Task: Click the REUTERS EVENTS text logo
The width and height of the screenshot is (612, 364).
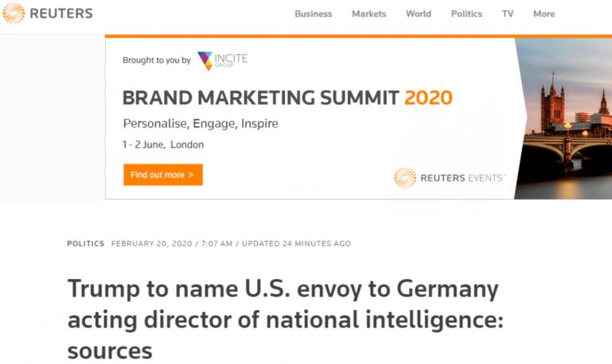Action: tap(463, 178)
